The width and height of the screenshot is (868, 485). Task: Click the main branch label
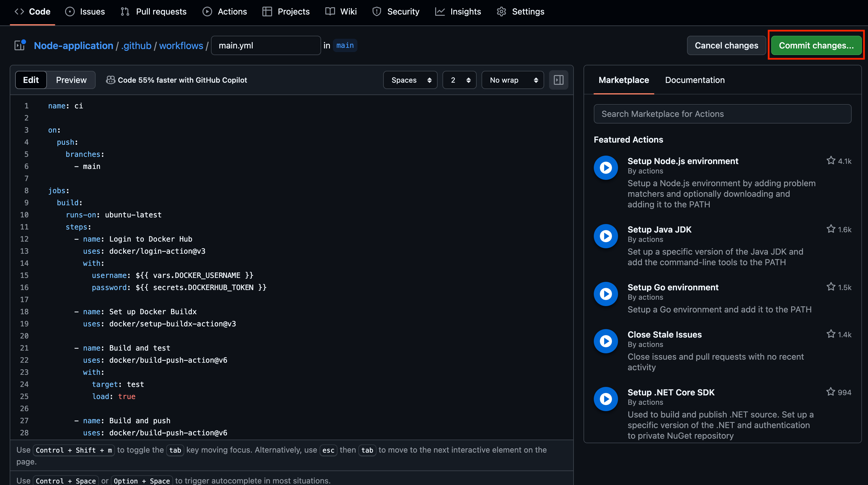[345, 45]
